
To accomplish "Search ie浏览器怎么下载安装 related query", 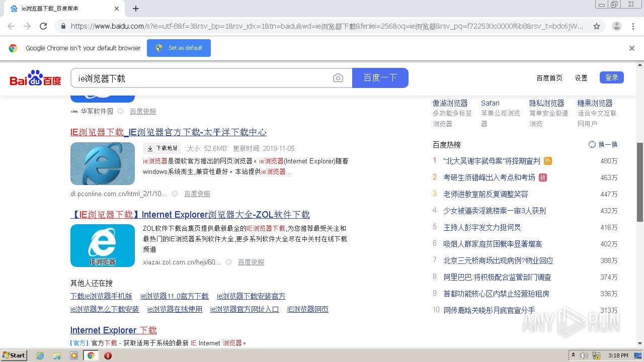I will [105, 309].
